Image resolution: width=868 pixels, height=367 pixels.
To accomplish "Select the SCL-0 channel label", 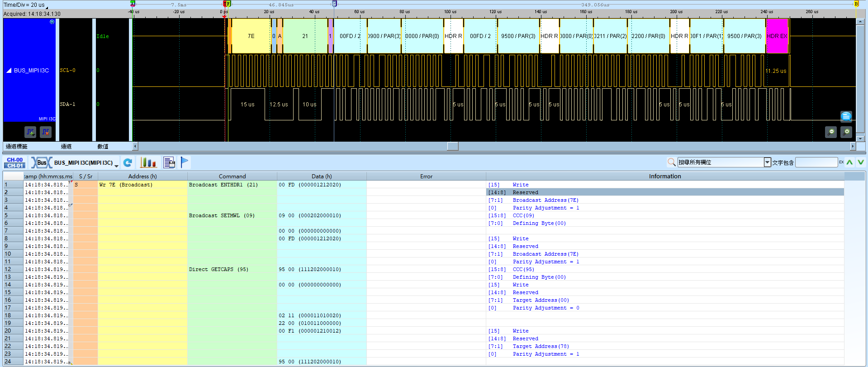I will (x=68, y=70).
